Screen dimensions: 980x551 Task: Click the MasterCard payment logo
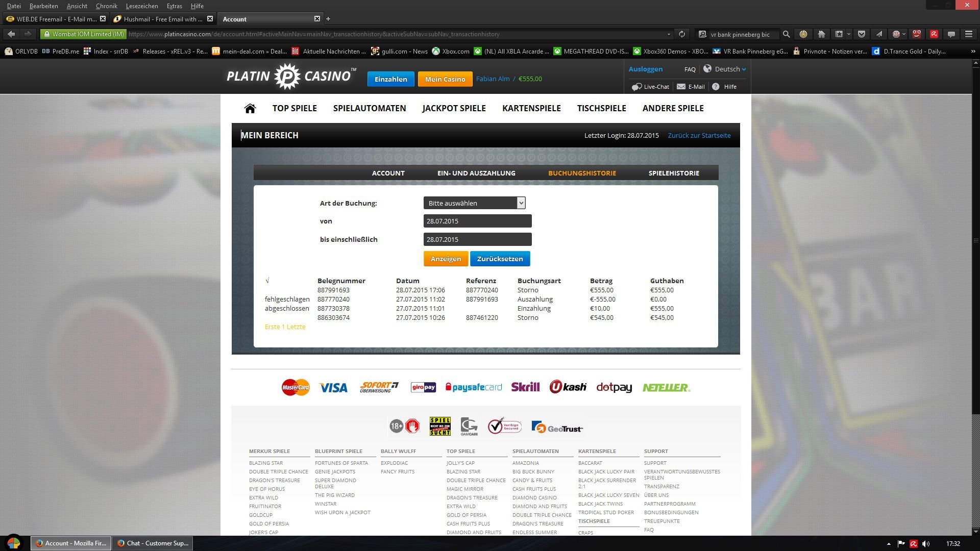tap(296, 387)
